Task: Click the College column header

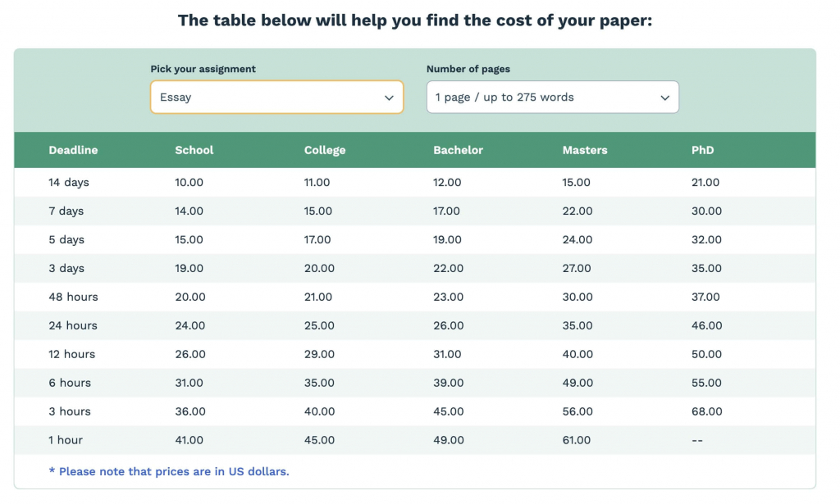Action: click(x=324, y=150)
